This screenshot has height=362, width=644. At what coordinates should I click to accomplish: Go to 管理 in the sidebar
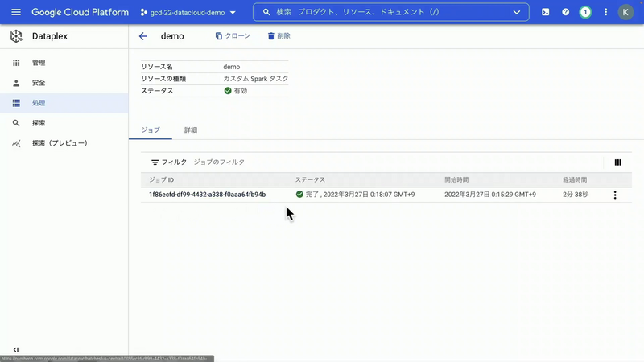pyautogui.click(x=64, y=63)
